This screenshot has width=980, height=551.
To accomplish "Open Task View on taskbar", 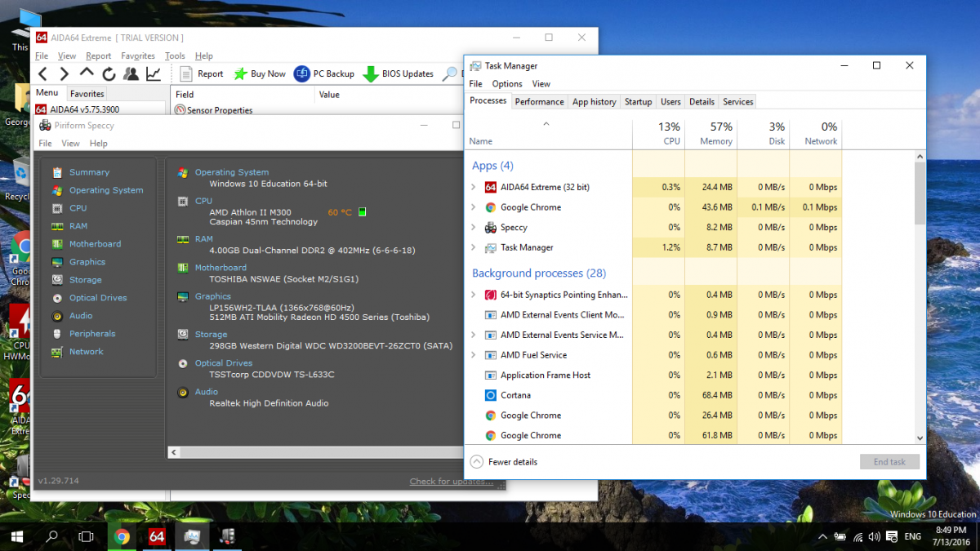I will [86, 536].
